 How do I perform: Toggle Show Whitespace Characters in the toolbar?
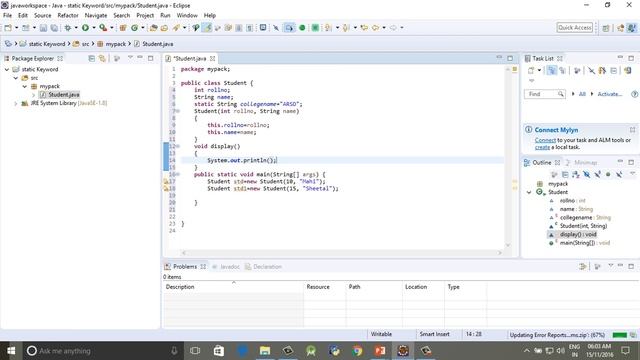(249, 28)
